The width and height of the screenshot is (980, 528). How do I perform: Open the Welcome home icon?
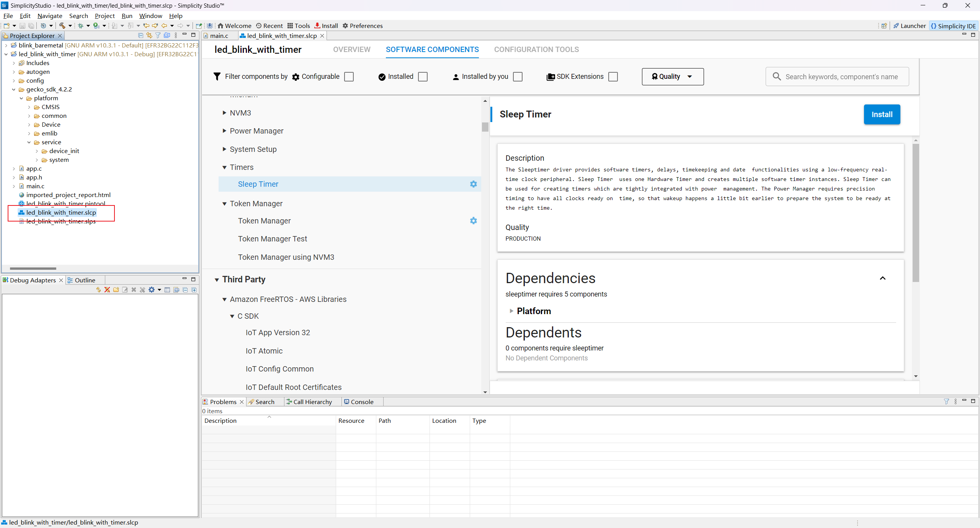tap(220, 26)
